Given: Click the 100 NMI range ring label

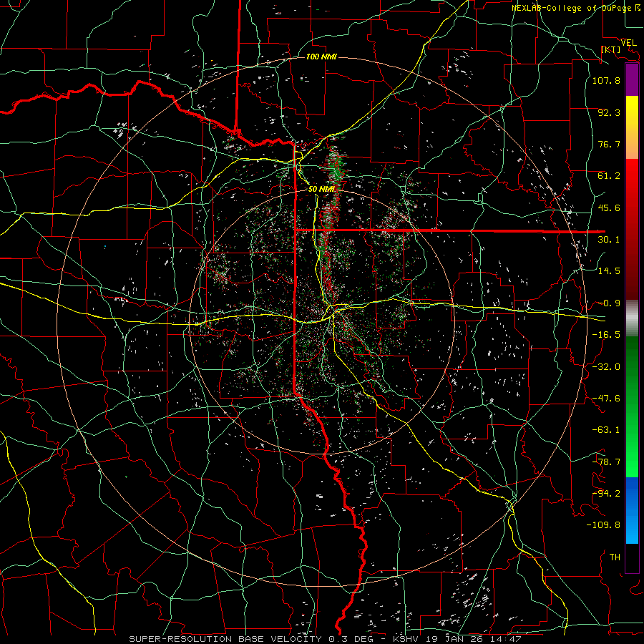Looking at the screenshot, I should point(321,57).
